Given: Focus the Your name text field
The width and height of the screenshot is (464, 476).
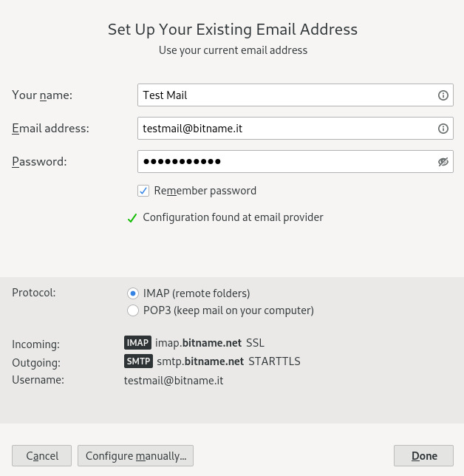Looking at the screenshot, I should (x=296, y=95).
